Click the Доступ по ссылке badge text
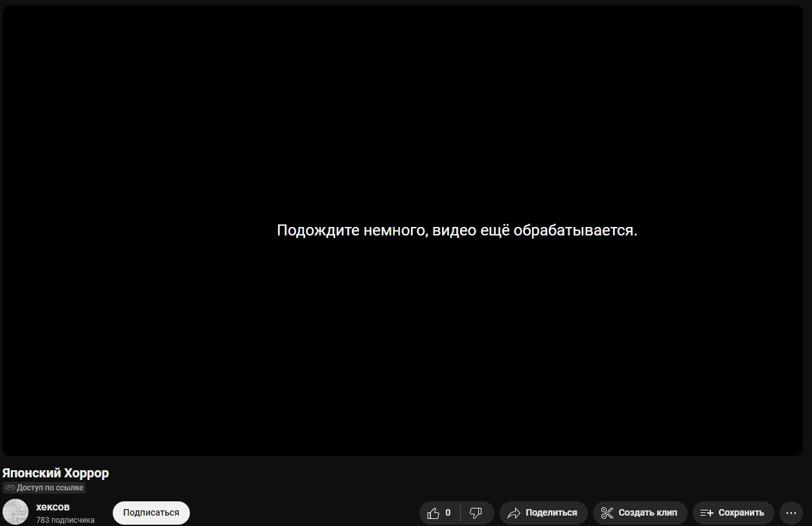 50,488
